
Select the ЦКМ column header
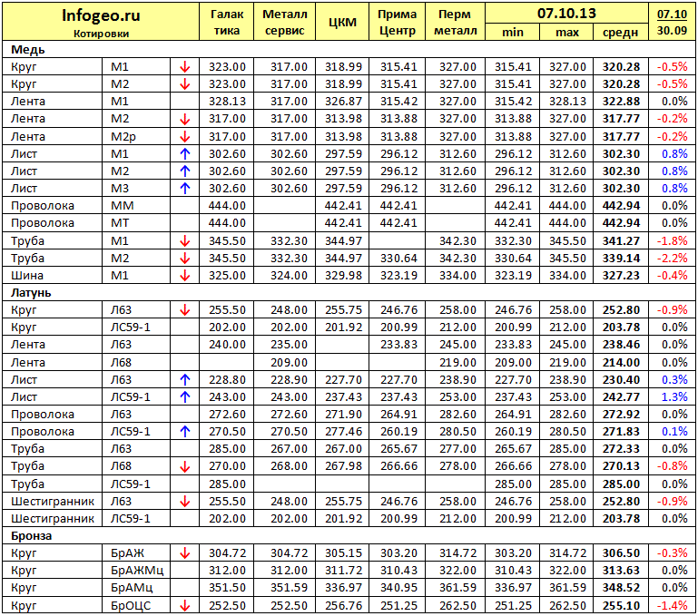[x=342, y=23]
